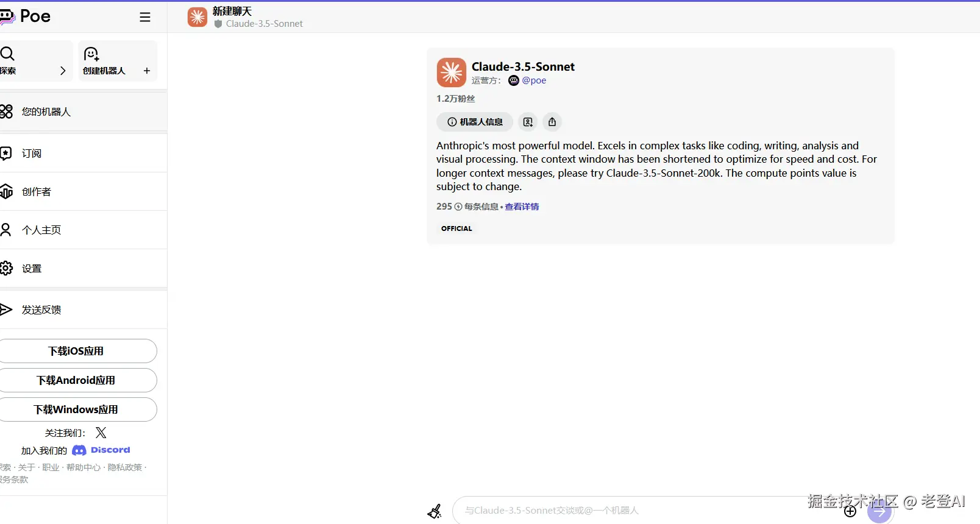Open 订阅 in the sidebar
Image resolution: width=980 pixels, height=524 pixels.
click(83, 153)
